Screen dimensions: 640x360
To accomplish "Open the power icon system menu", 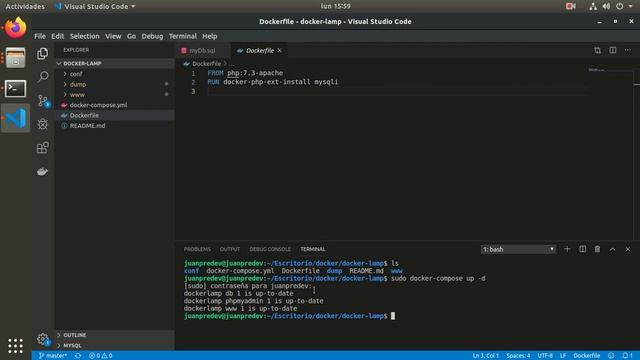I will pos(620,6).
